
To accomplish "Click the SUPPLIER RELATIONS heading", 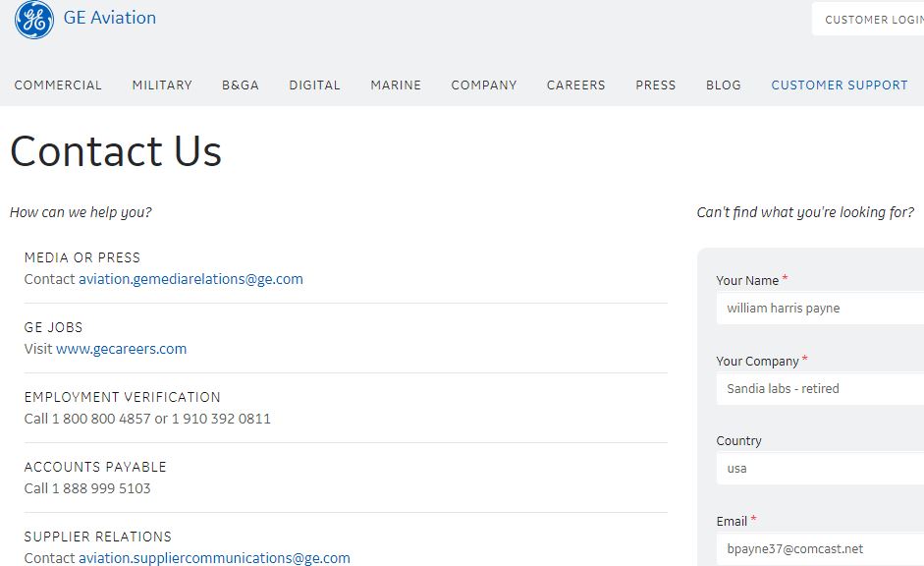I will pos(98,537).
